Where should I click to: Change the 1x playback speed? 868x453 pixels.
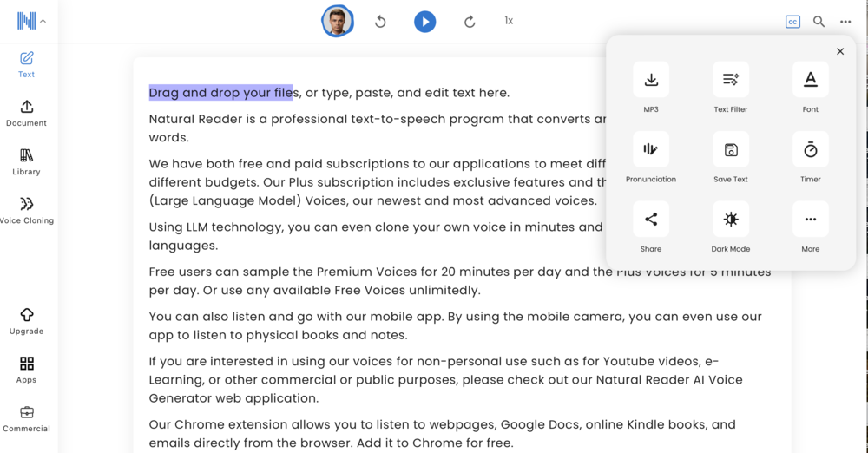tap(509, 21)
